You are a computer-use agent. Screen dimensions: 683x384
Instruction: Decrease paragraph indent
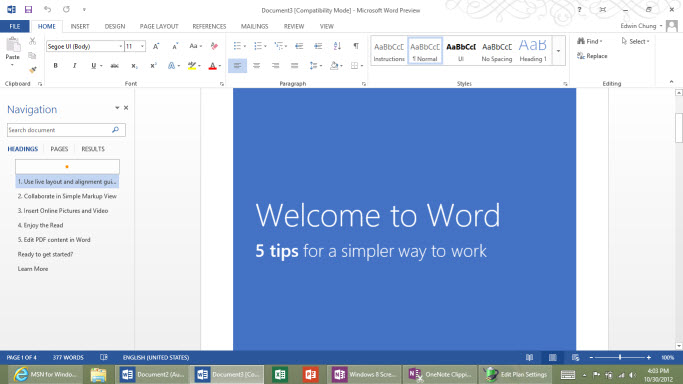[299, 46]
